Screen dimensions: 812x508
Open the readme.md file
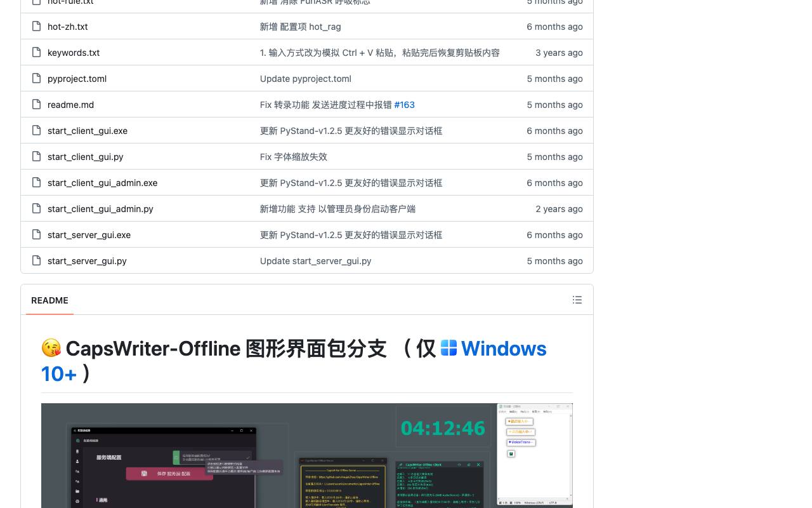tap(70, 105)
